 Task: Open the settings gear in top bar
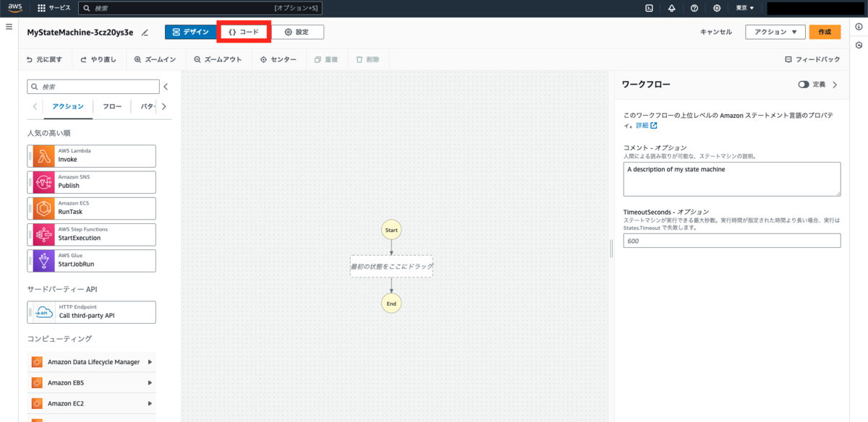tap(717, 8)
